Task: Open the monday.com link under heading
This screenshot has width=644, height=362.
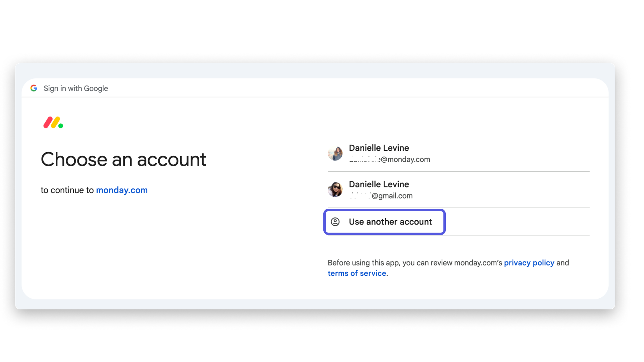Action: click(x=122, y=190)
